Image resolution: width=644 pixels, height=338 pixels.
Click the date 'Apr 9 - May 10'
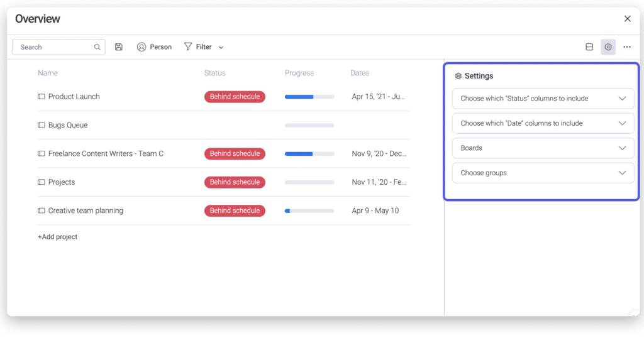pyautogui.click(x=375, y=210)
